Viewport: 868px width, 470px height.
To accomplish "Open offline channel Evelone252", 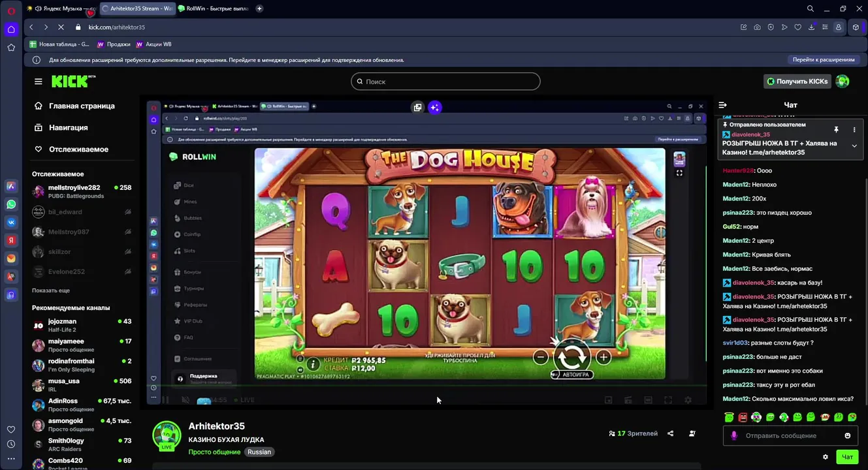I will [x=83, y=272].
